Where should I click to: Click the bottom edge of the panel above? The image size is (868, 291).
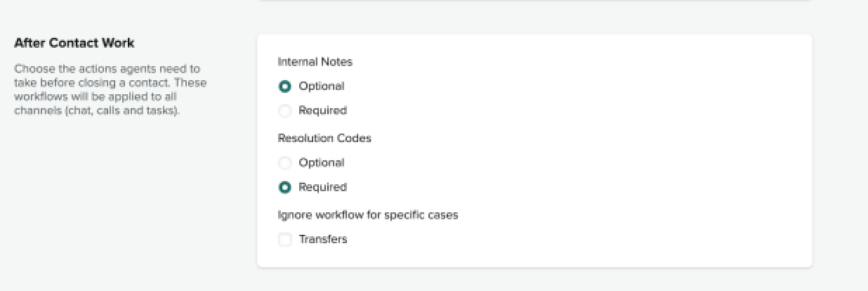click(534, 1)
